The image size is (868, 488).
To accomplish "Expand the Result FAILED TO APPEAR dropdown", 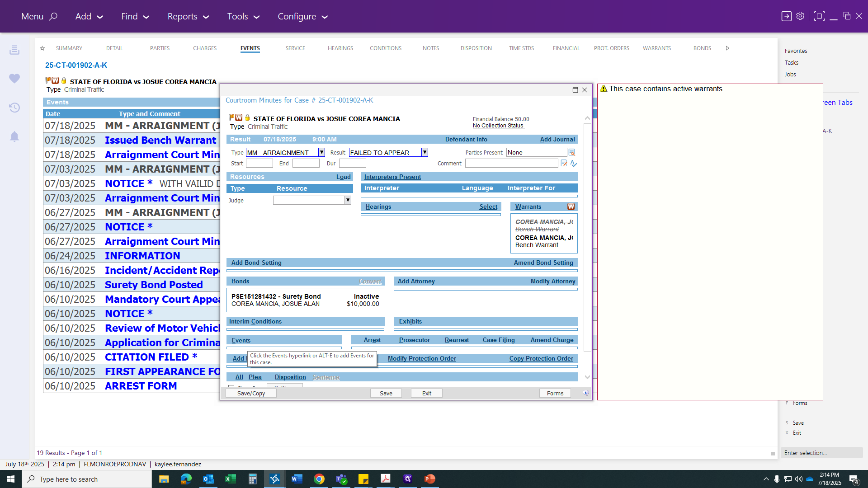I will [x=425, y=152].
